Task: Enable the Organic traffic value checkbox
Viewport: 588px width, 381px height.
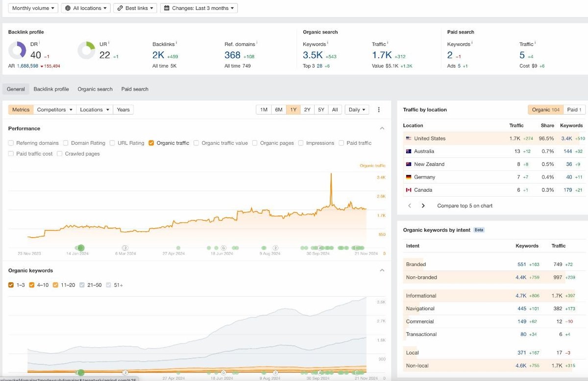Action: [x=196, y=143]
